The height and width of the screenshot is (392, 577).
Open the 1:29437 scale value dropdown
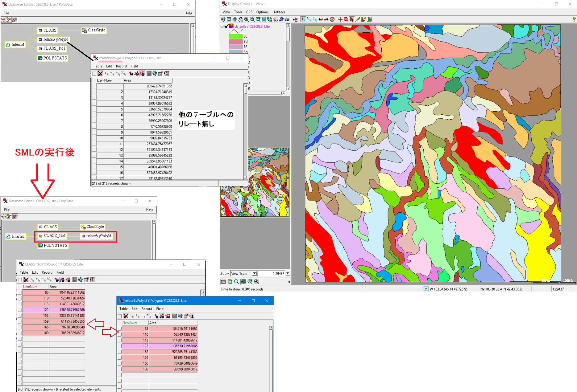tap(288, 274)
